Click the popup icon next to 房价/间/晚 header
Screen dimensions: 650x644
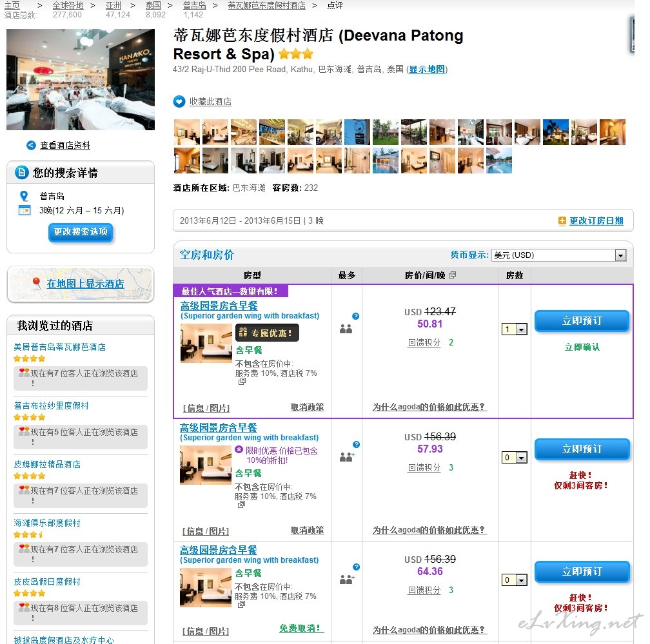452,275
